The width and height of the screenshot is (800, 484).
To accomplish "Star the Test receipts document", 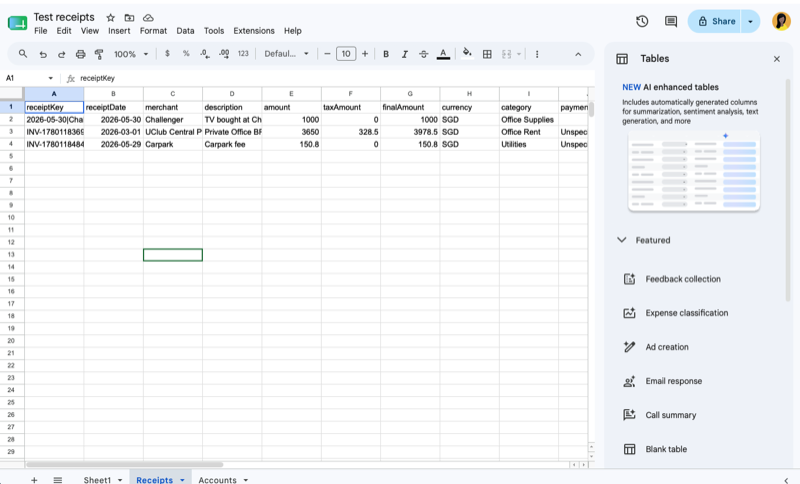I will point(111,18).
